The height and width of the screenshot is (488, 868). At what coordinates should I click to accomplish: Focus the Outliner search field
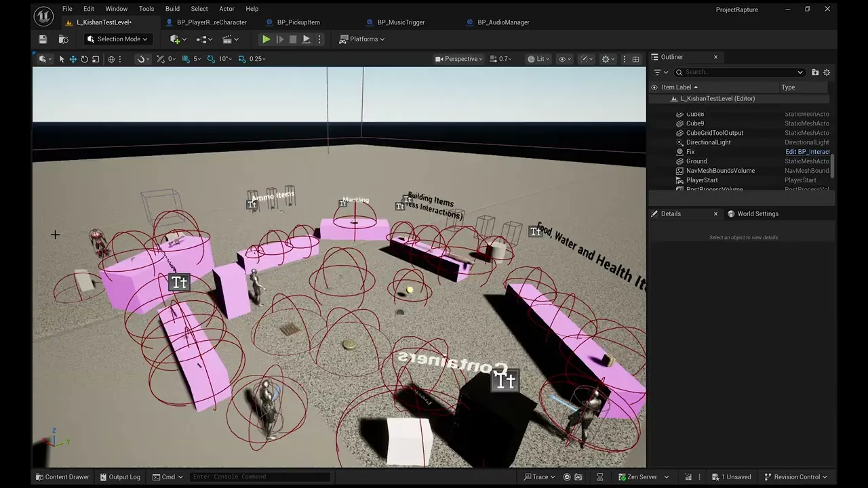point(740,73)
